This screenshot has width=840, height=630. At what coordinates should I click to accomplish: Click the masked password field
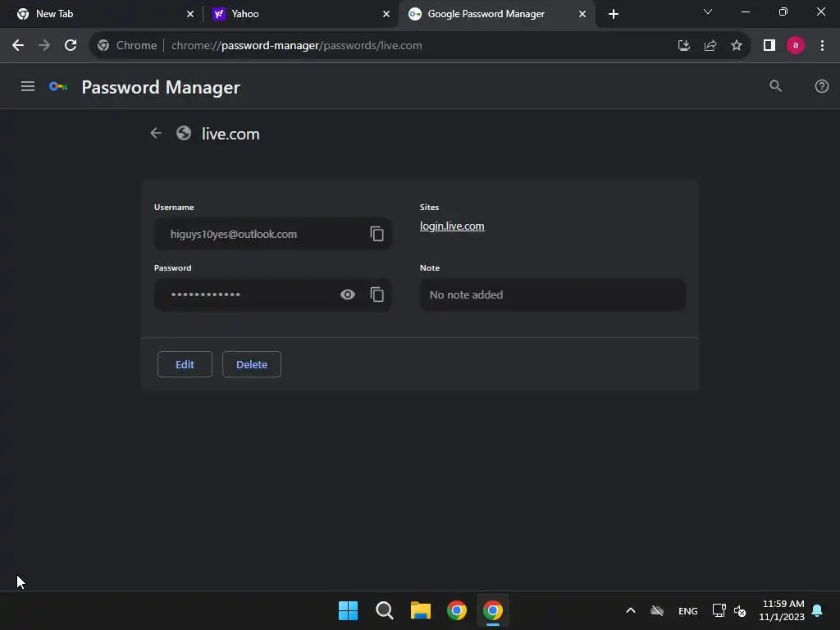[272, 294]
